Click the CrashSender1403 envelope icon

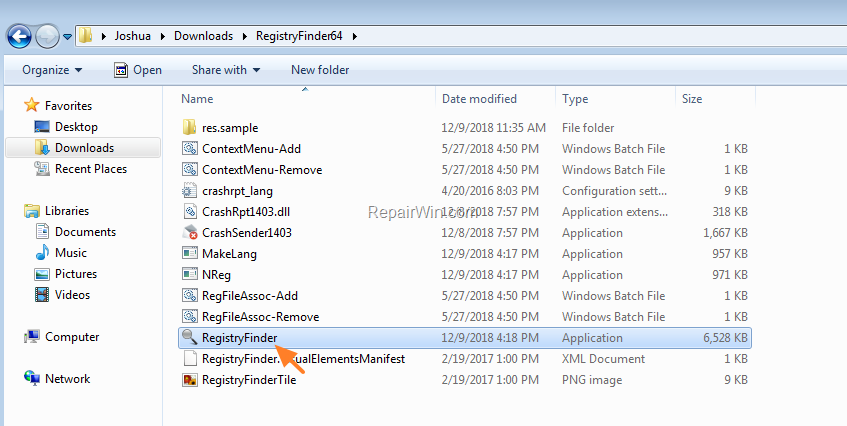[x=190, y=233]
